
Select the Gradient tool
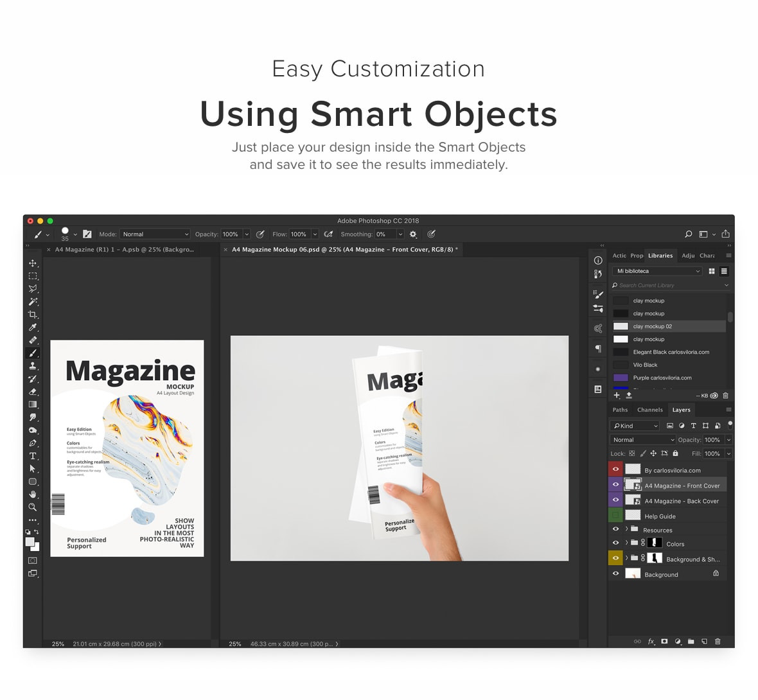tap(33, 405)
